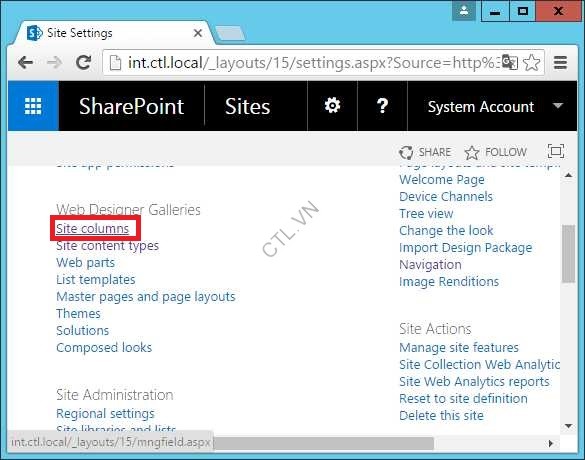Open the Web parts link
The image size is (585, 460).
click(85, 263)
